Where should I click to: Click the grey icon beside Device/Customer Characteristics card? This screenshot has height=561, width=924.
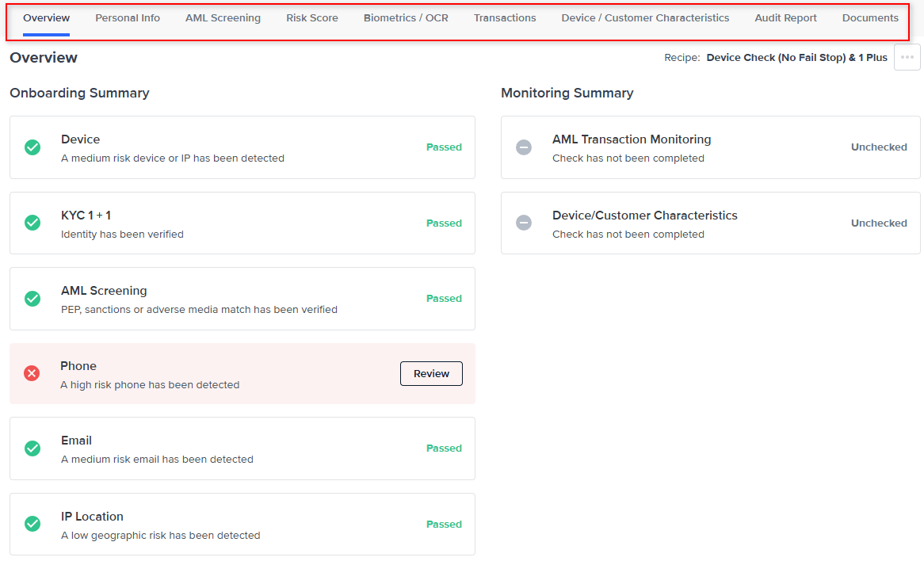tap(524, 223)
